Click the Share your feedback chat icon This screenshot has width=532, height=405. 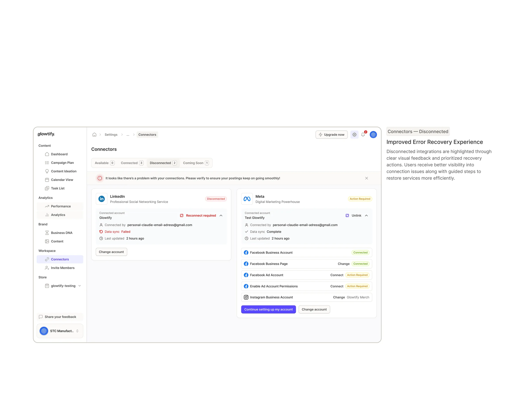[41, 317]
